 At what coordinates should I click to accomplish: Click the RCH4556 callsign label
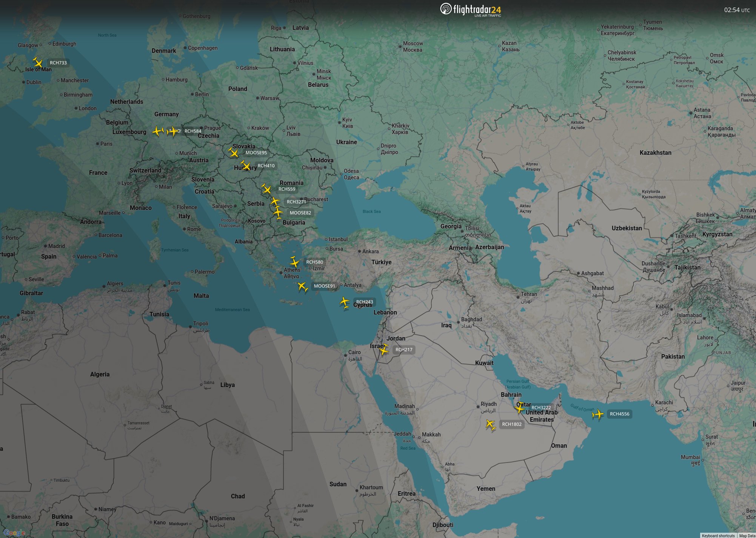[x=619, y=414]
